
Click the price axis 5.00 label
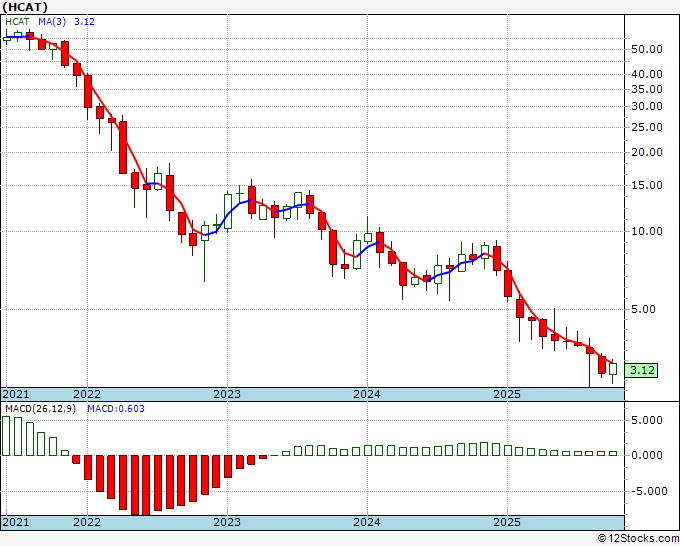(x=643, y=309)
